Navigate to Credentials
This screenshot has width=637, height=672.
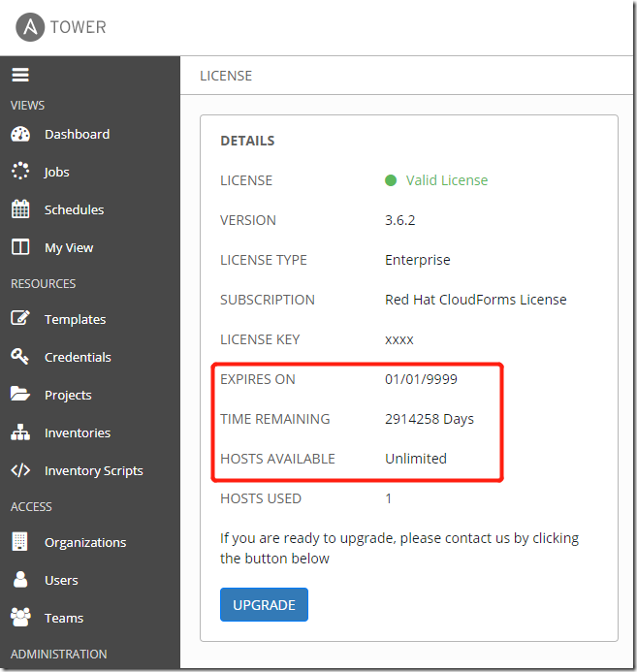pos(78,357)
